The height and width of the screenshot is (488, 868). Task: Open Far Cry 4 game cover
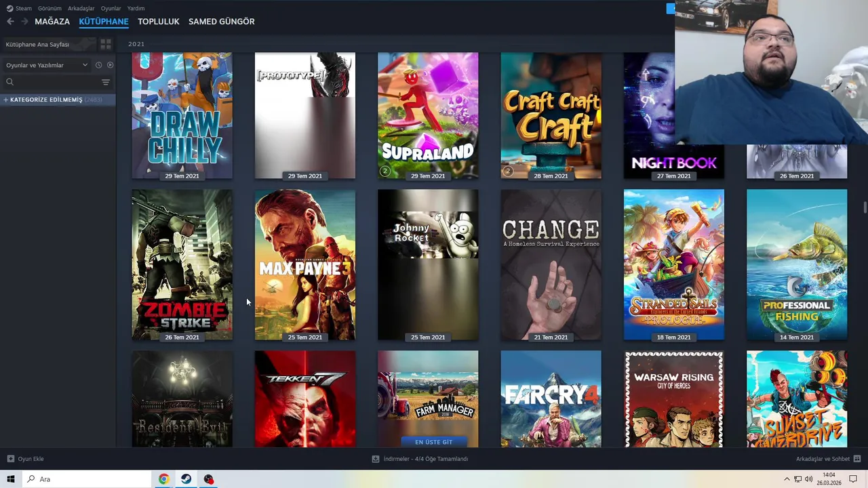(x=551, y=399)
